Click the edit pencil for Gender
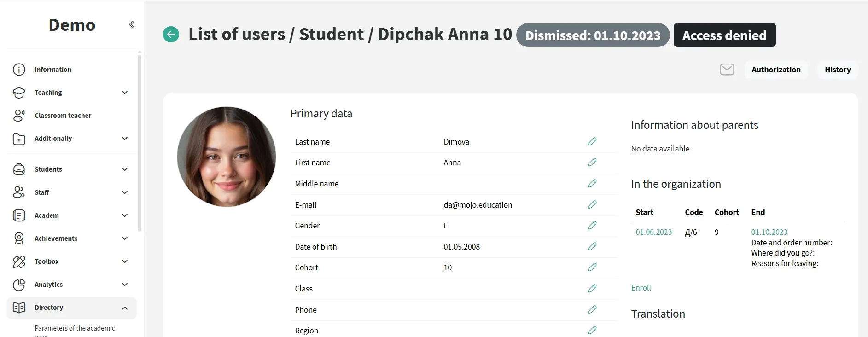The width and height of the screenshot is (868, 337). [592, 225]
